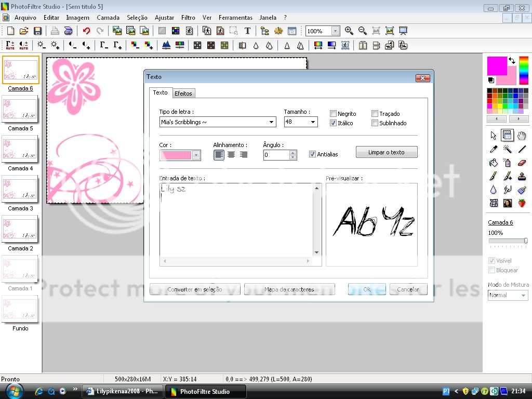Toggle the Antialias checkbox

point(312,154)
